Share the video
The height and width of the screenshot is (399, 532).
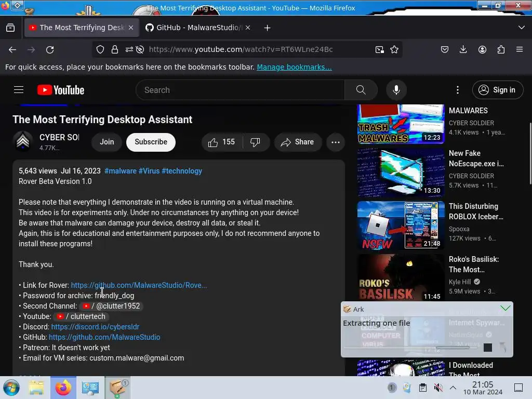[x=298, y=142]
